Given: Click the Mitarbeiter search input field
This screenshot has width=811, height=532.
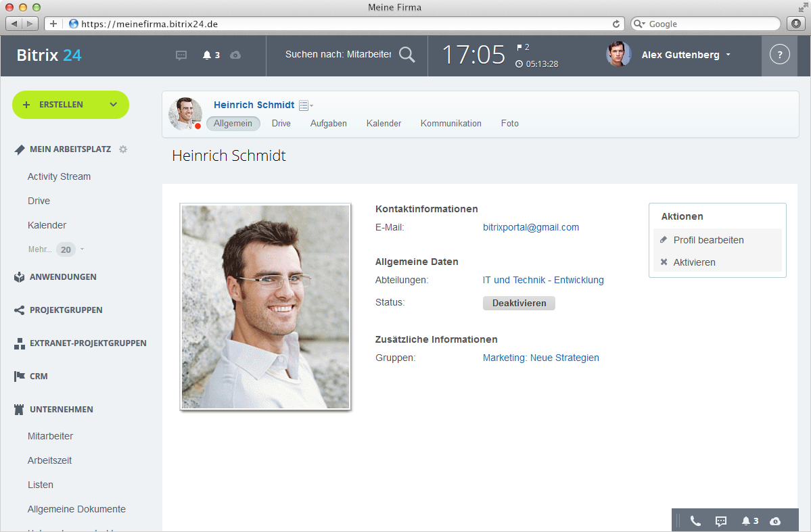Looking at the screenshot, I should [x=338, y=54].
